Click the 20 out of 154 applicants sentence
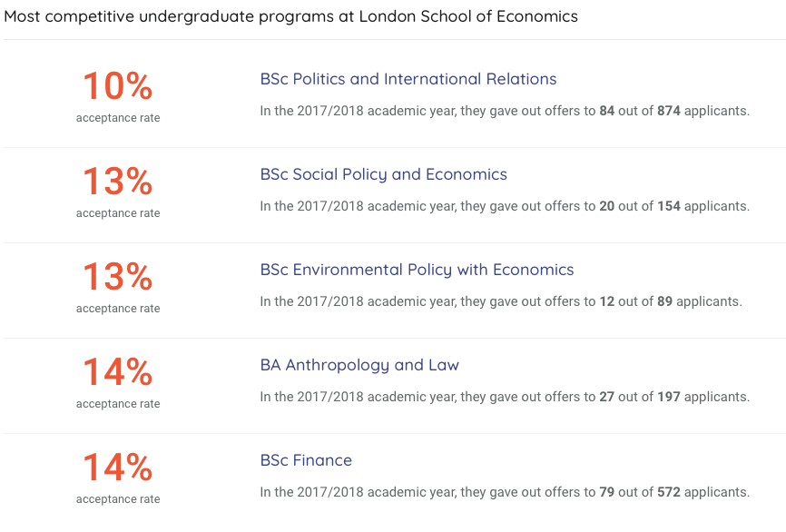This screenshot has height=532, width=786. (x=505, y=206)
